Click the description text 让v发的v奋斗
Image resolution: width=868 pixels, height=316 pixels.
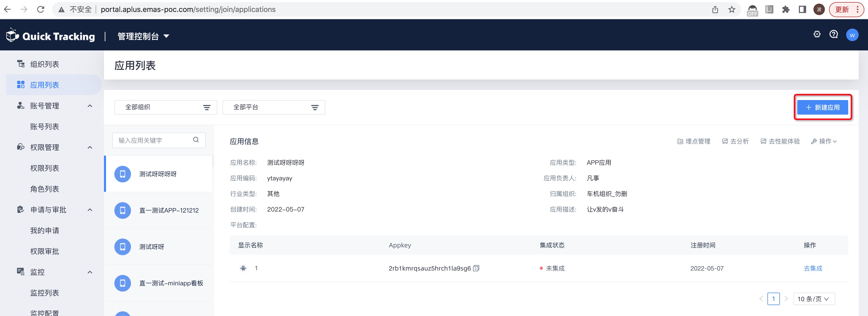[605, 209]
